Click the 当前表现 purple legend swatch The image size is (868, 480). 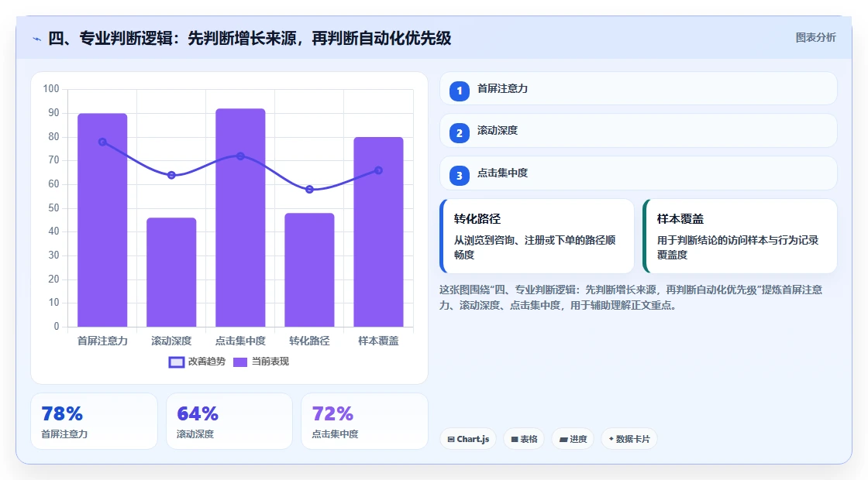pyautogui.click(x=240, y=362)
